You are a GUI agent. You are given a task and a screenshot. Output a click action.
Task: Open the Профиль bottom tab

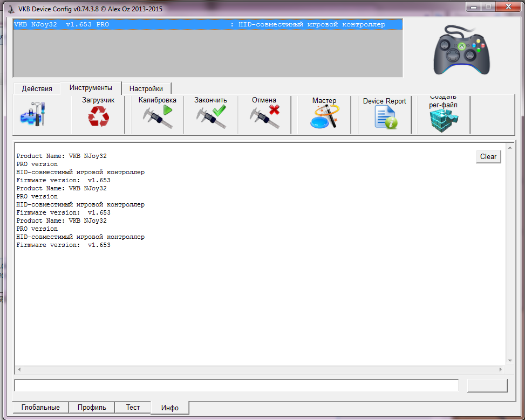pyautogui.click(x=92, y=407)
